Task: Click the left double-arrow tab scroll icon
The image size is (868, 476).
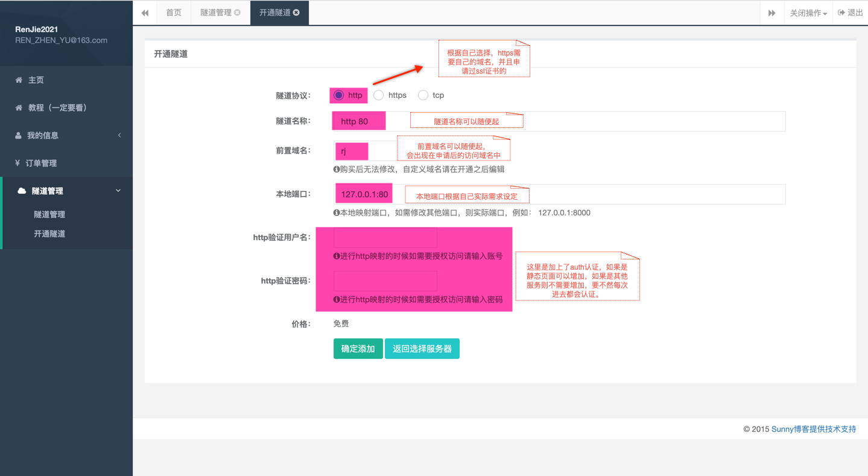Action: 145,13
